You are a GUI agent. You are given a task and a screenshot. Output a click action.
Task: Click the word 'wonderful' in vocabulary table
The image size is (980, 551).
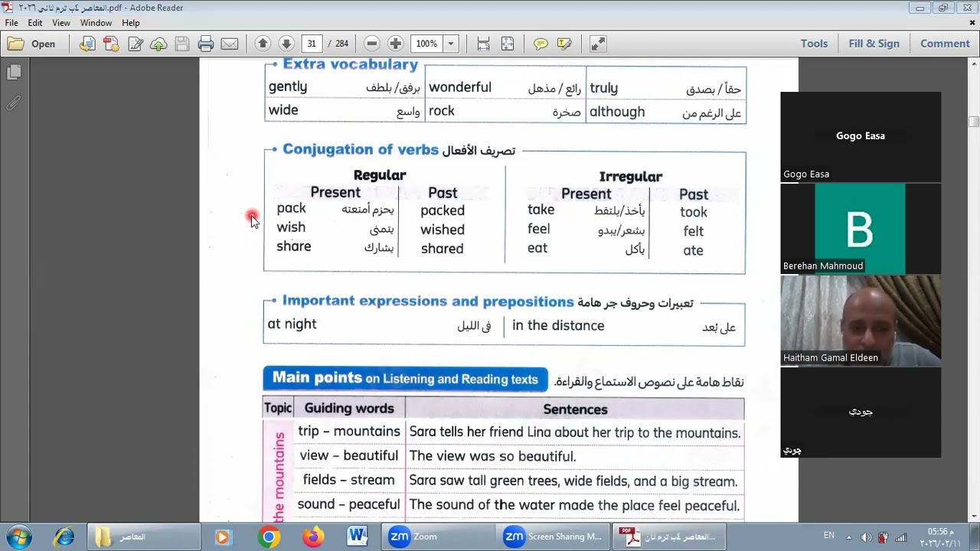pyautogui.click(x=460, y=87)
